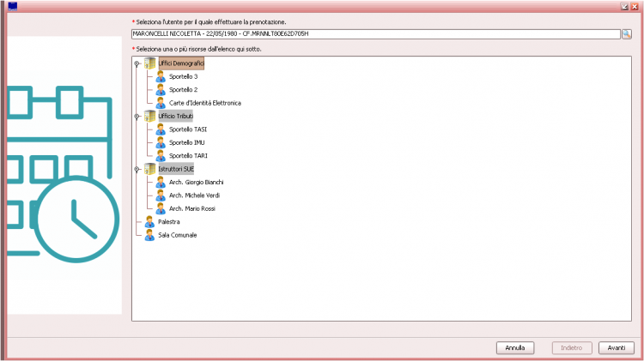Select the Ufficio Tributi group
This screenshot has width=644, height=361.
click(176, 116)
